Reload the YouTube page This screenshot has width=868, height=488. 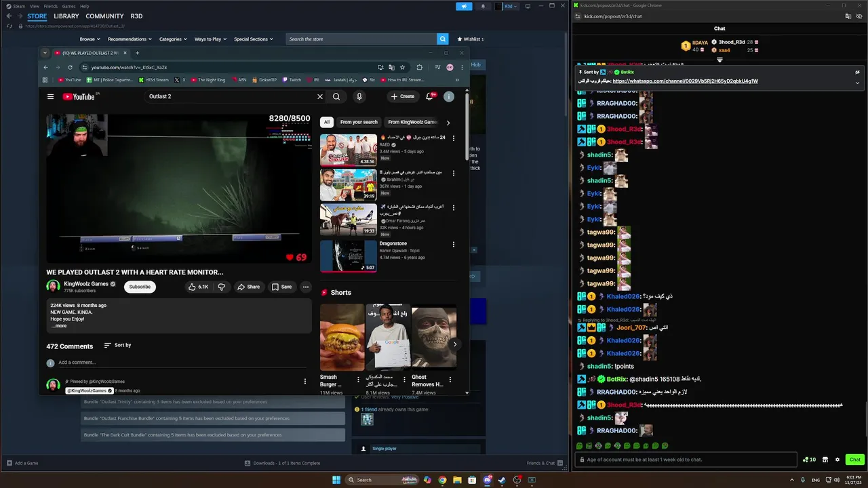click(x=70, y=67)
